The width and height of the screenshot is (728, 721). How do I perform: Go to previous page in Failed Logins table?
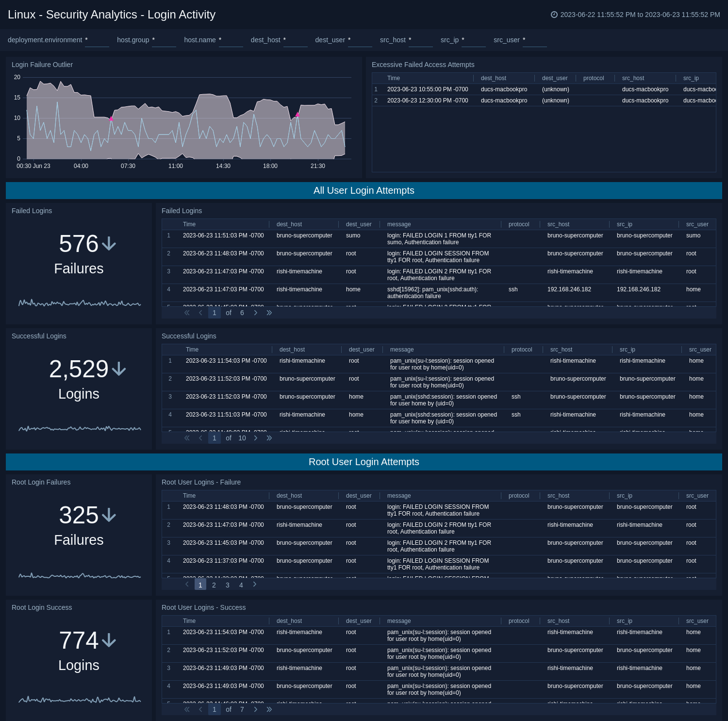click(x=200, y=313)
